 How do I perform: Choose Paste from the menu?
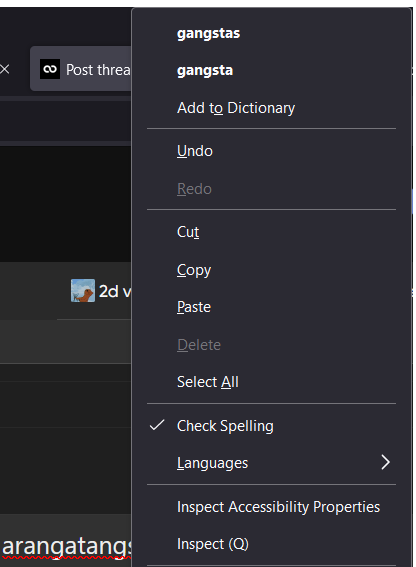point(271,307)
